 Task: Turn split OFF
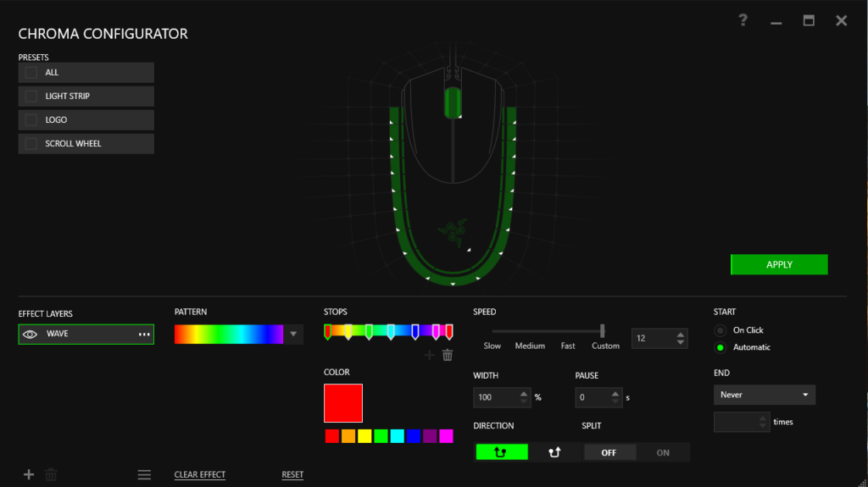[x=609, y=452]
